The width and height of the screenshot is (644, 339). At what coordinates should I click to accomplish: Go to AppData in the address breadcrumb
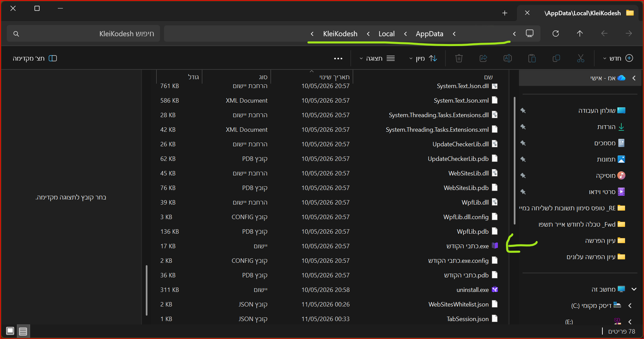tap(430, 34)
